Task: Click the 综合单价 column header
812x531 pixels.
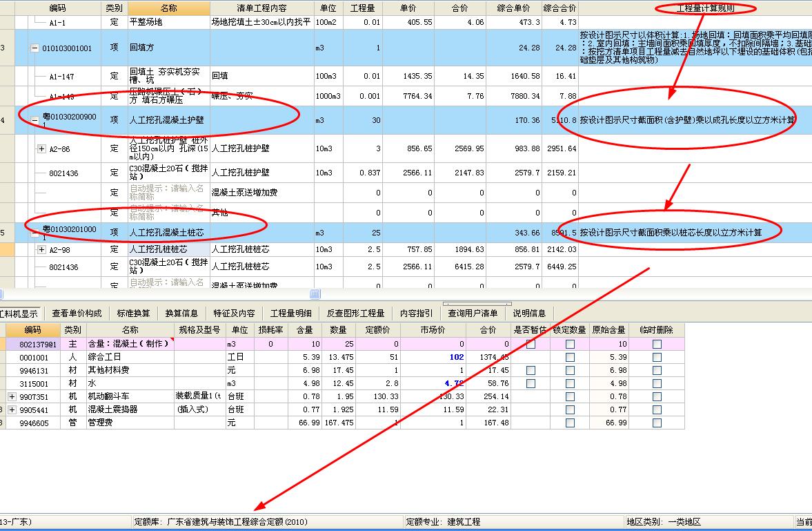Action: (x=514, y=8)
